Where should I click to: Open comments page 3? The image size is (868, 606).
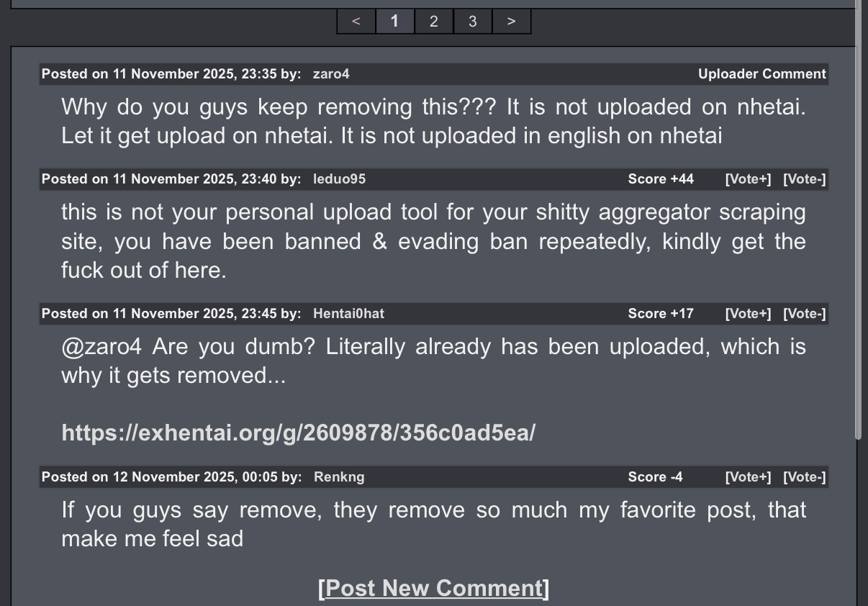(x=472, y=22)
